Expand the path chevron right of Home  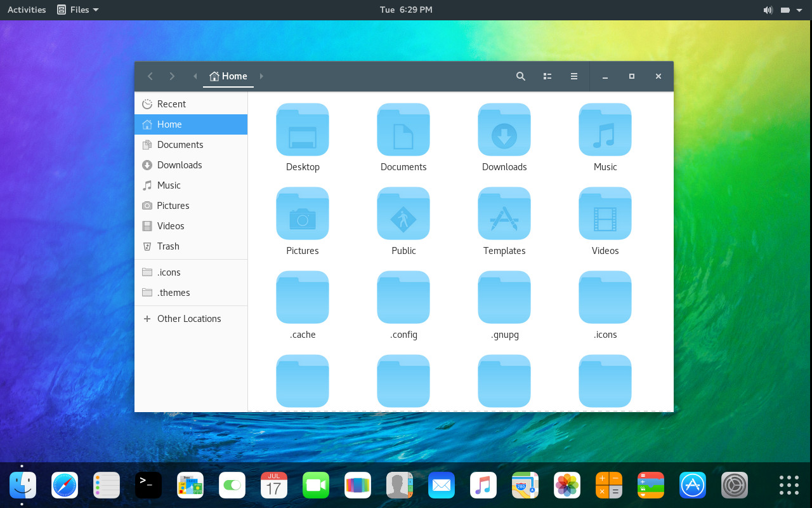point(261,76)
